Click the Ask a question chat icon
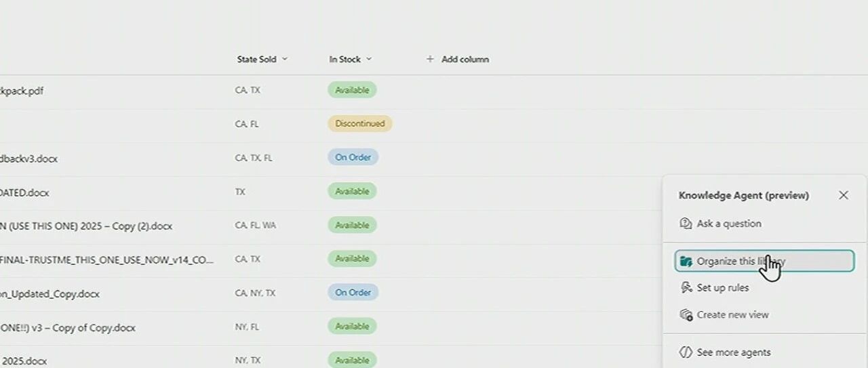The height and width of the screenshot is (368, 868). 686,224
